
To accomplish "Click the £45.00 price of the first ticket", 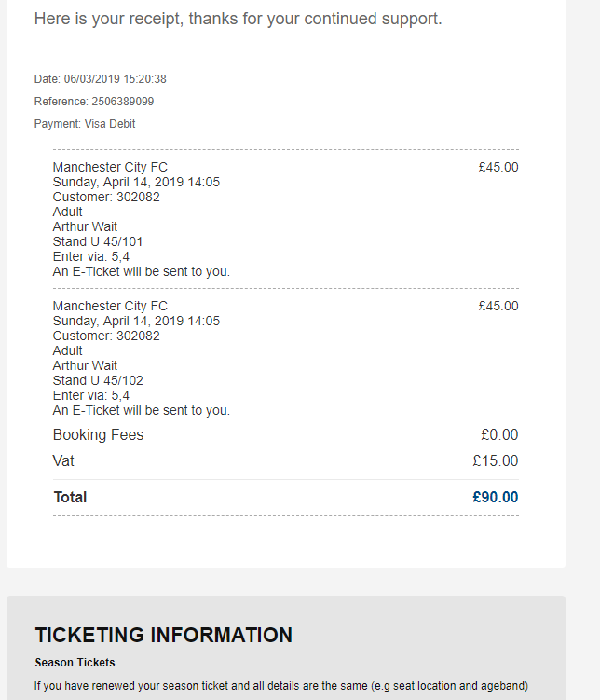I will pyautogui.click(x=498, y=168).
